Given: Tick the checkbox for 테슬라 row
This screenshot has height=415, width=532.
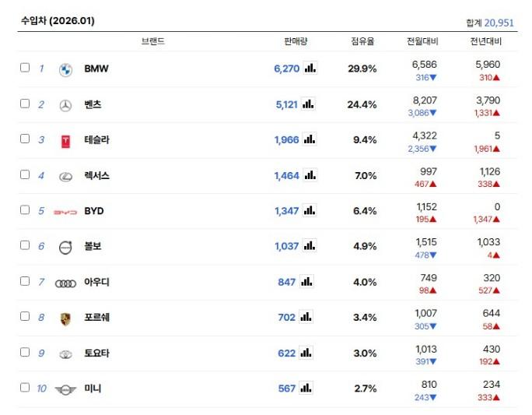Looking at the screenshot, I should click(x=25, y=139).
